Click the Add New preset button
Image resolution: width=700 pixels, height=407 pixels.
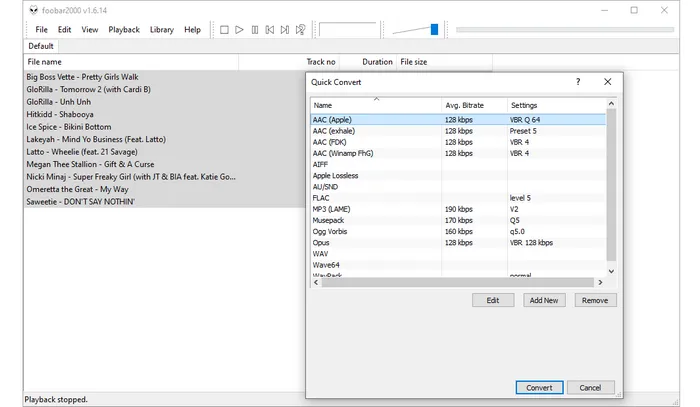coord(544,300)
